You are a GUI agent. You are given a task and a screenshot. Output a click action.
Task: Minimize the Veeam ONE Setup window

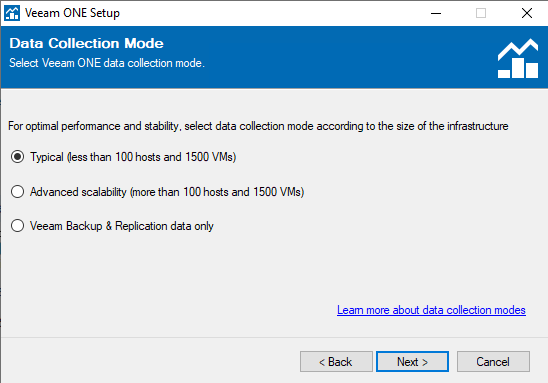pyautogui.click(x=436, y=13)
